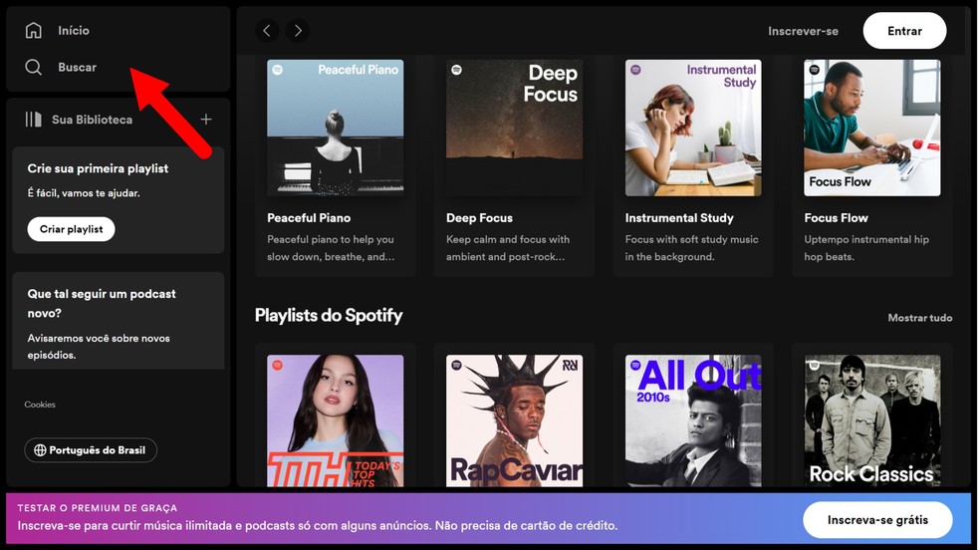This screenshot has width=980, height=550.
Task: Click the Criar playlist button
Action: tap(72, 229)
